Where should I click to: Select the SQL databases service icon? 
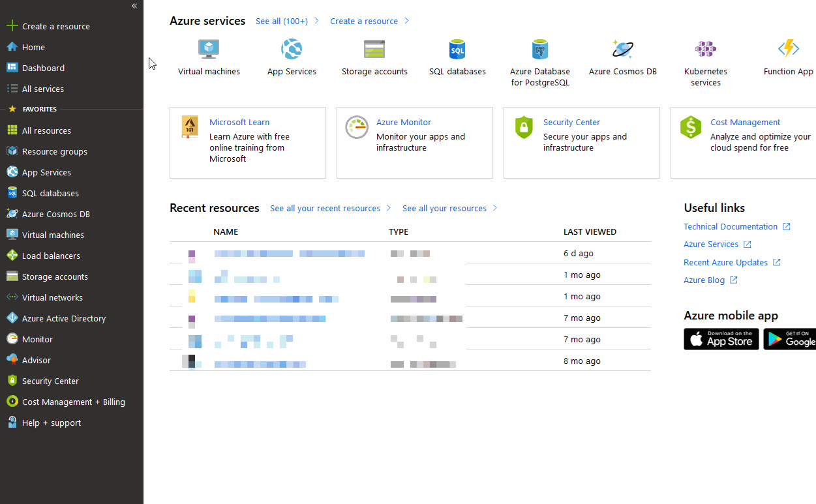(457, 50)
